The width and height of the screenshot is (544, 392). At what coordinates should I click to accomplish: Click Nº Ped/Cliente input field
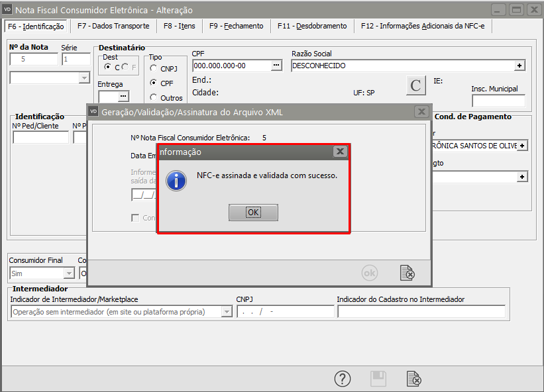click(x=41, y=138)
